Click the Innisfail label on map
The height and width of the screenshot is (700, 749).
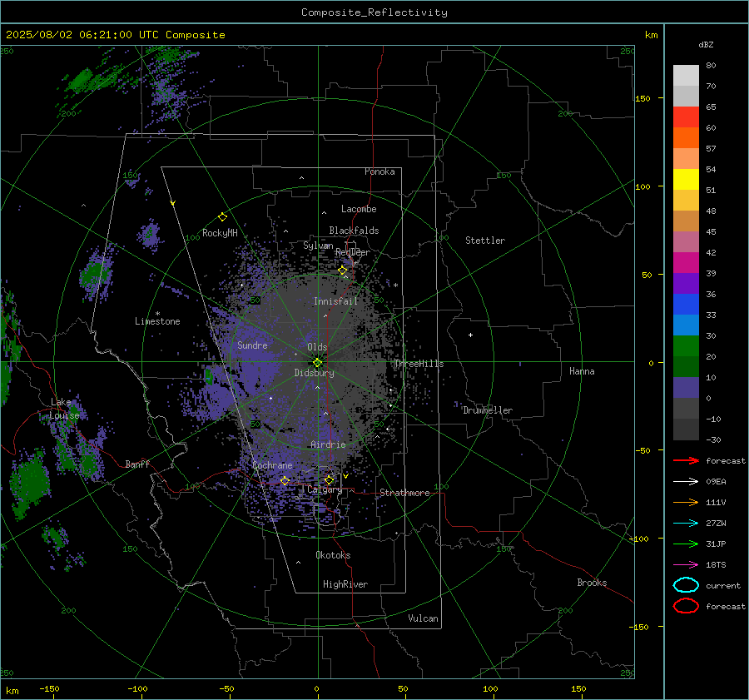336,301
